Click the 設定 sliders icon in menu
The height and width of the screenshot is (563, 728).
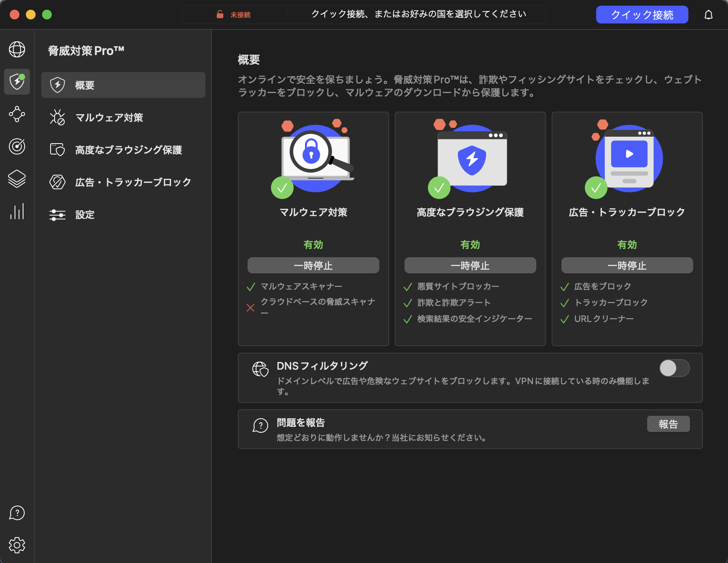(57, 214)
